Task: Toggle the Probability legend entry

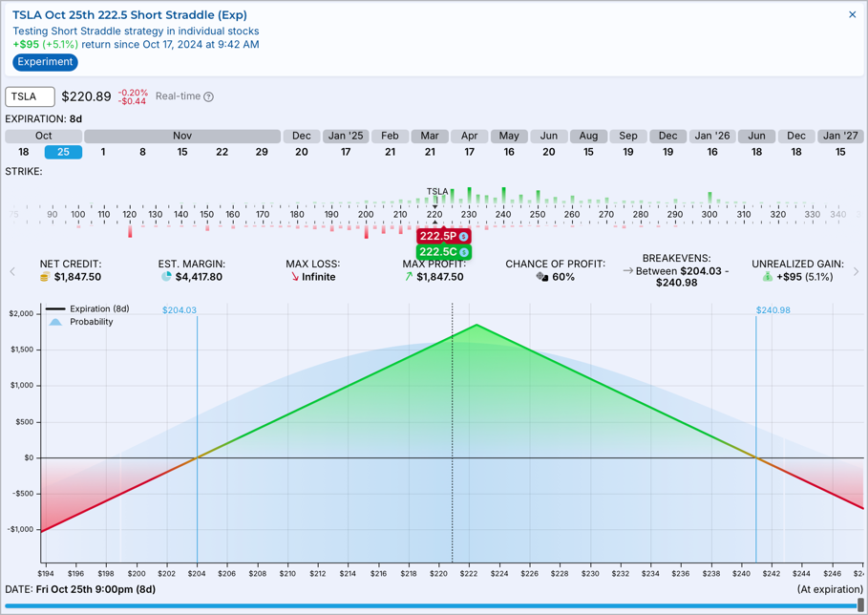Action: click(x=81, y=322)
